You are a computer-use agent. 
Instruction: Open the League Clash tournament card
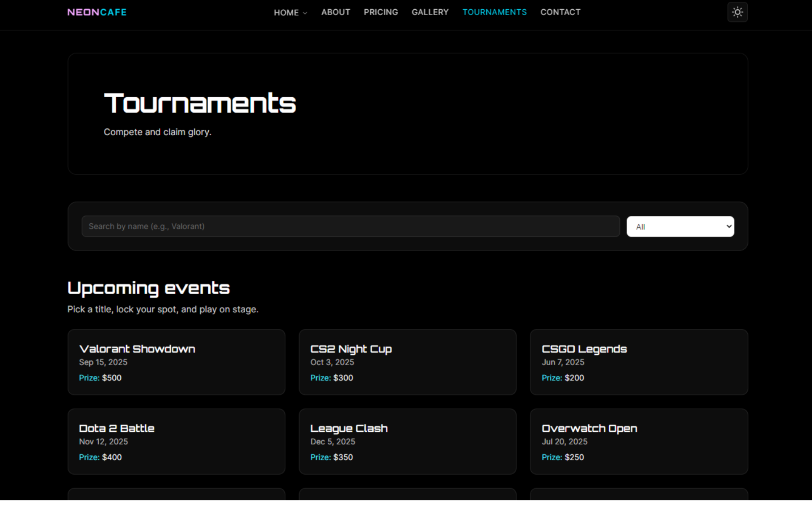(x=407, y=441)
